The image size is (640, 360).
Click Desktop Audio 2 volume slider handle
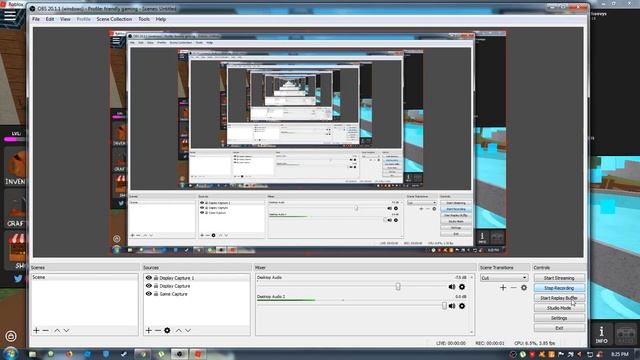tap(444, 306)
